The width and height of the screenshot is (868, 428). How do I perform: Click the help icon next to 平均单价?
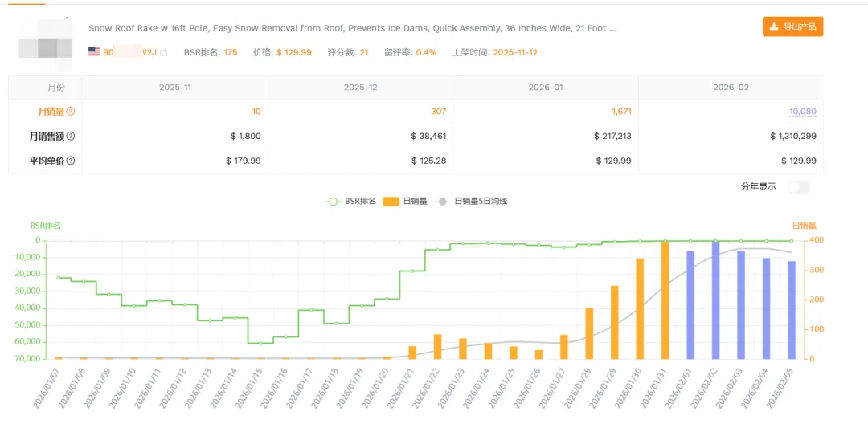click(x=71, y=161)
